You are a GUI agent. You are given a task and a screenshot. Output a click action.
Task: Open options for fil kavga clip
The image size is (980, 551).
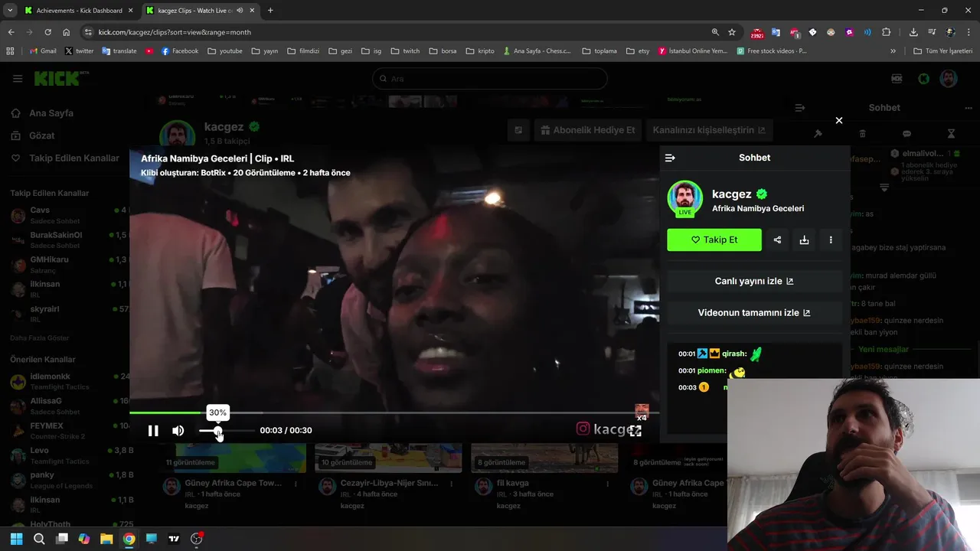pyautogui.click(x=608, y=484)
